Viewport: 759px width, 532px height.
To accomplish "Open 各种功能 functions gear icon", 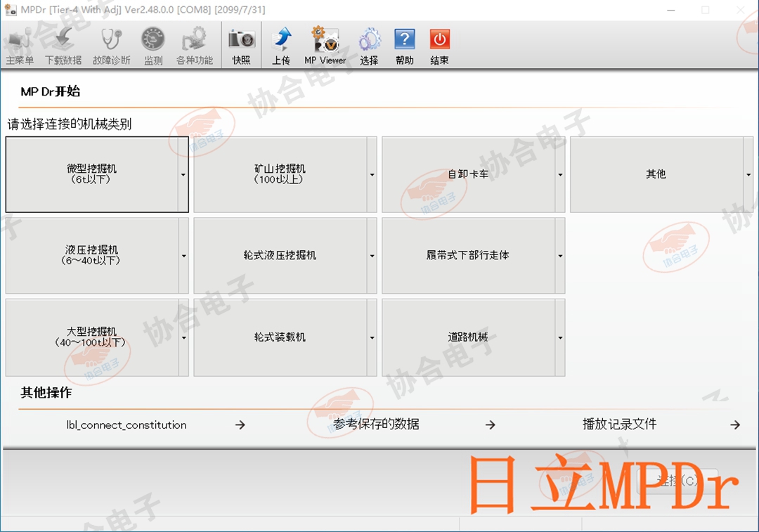I will [x=194, y=46].
